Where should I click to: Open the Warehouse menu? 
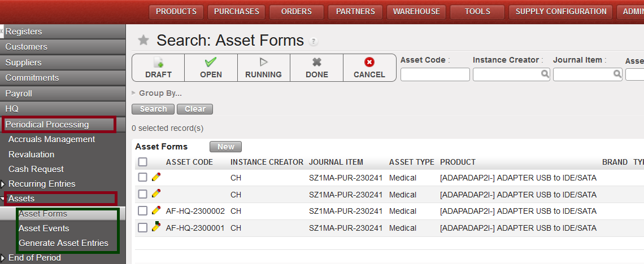(x=416, y=11)
